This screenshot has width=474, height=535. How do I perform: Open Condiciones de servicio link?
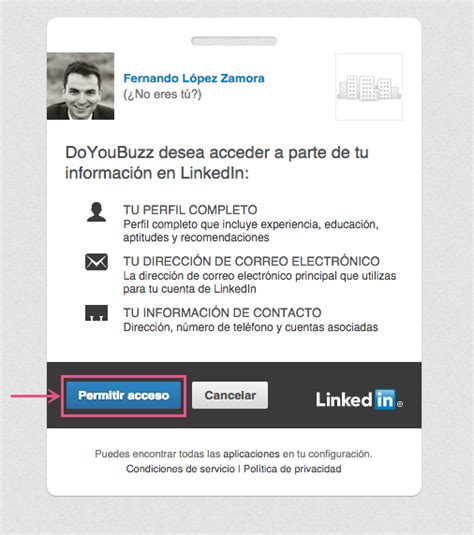point(180,469)
